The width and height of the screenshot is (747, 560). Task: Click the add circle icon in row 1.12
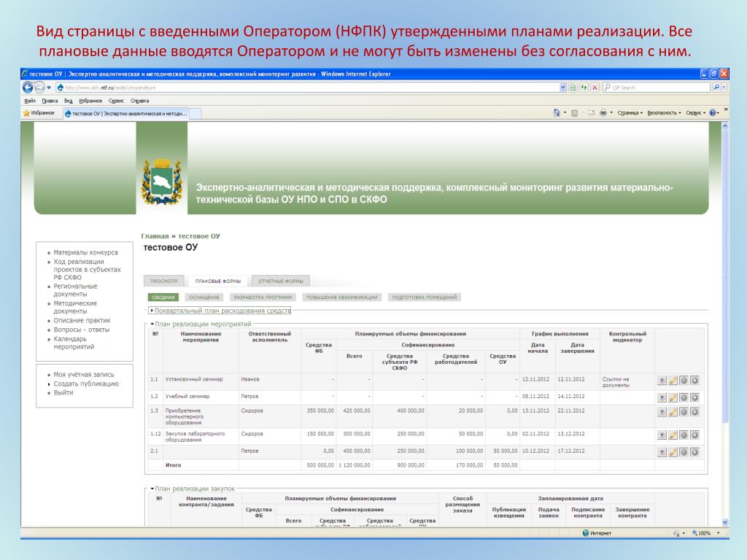point(695,435)
